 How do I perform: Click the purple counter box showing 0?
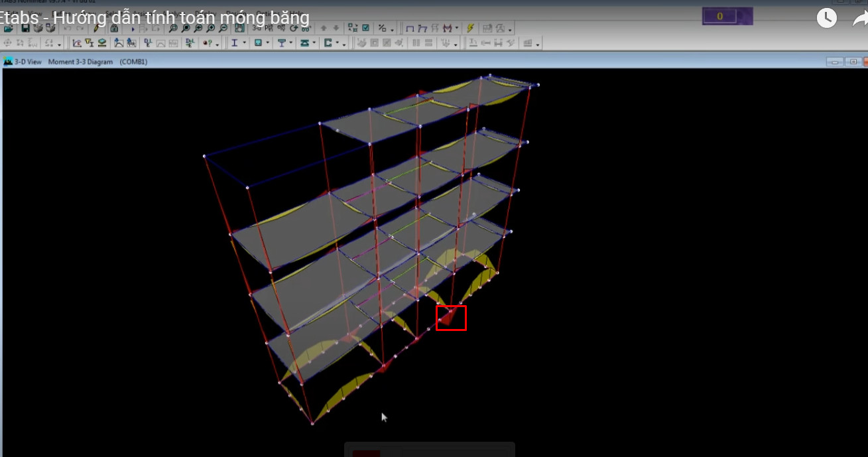coord(720,17)
